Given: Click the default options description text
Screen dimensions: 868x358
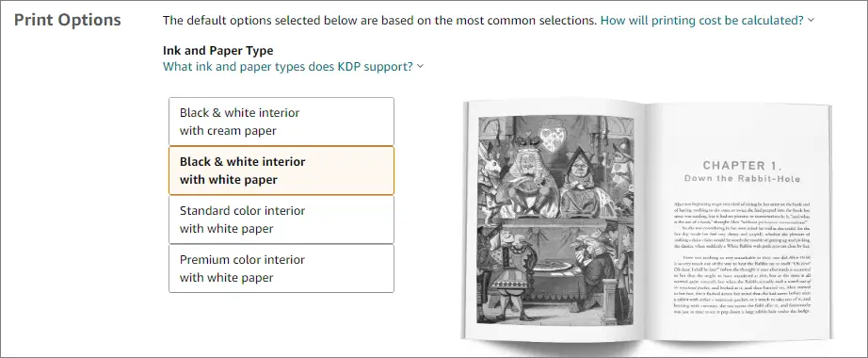Looking at the screenshot, I should point(379,21).
